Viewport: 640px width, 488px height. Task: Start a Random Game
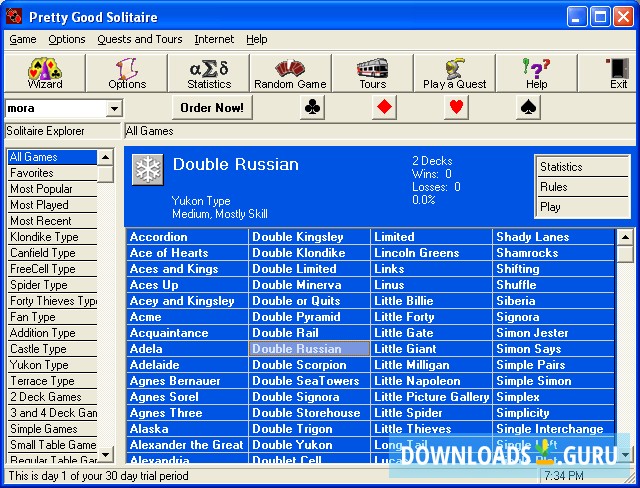[x=291, y=73]
